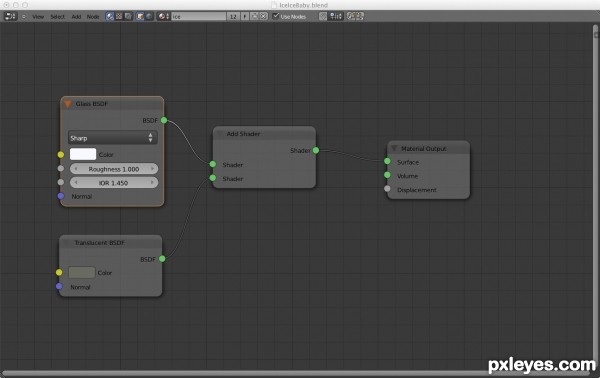
Task: Click Glass BSDF output socket
Action: (x=164, y=120)
